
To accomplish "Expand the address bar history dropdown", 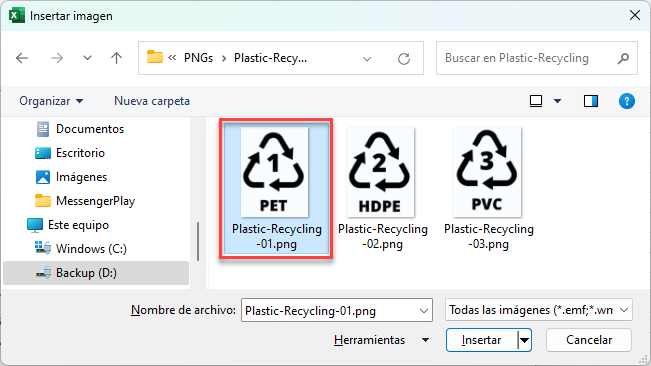I will pyautogui.click(x=367, y=59).
